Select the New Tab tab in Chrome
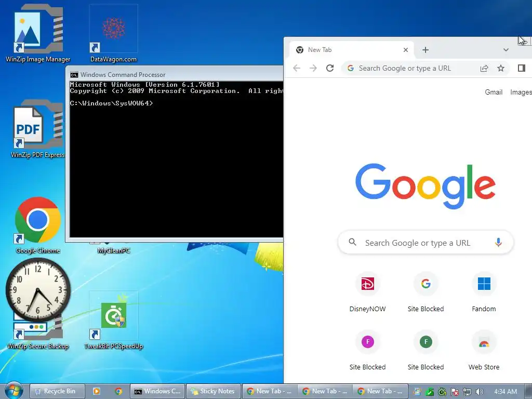The image size is (532, 399). pyautogui.click(x=351, y=50)
